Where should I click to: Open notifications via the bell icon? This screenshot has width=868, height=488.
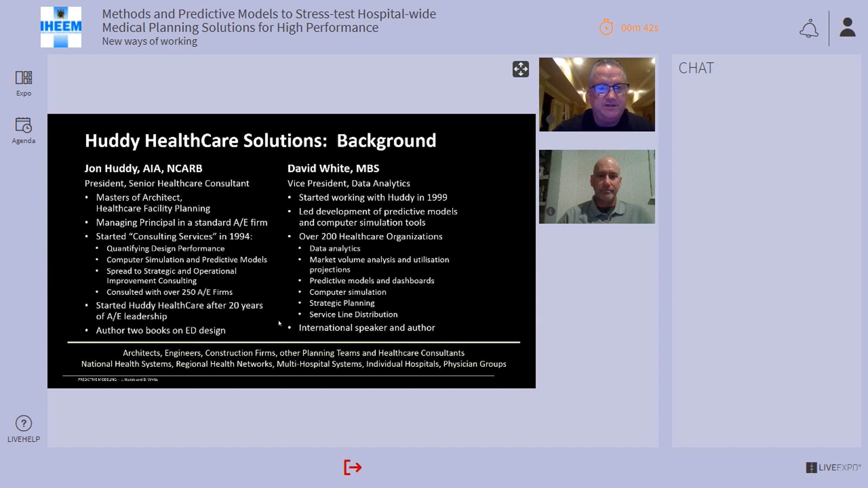[809, 28]
